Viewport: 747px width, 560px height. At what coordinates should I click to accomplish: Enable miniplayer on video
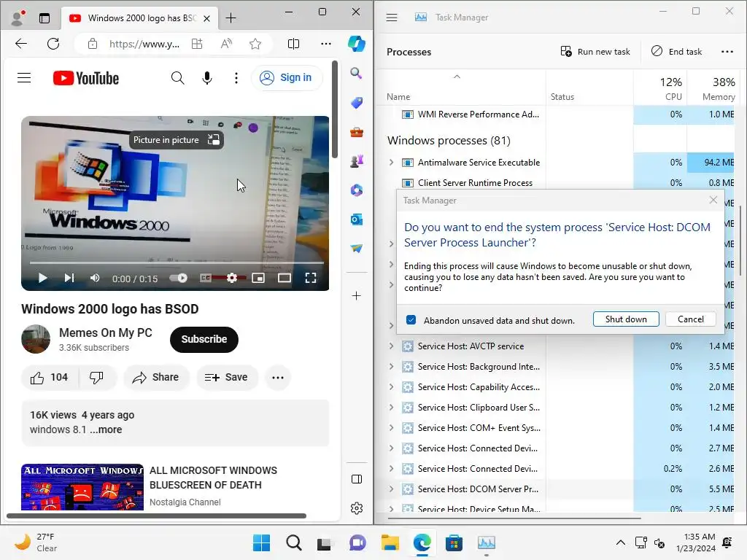pos(258,278)
